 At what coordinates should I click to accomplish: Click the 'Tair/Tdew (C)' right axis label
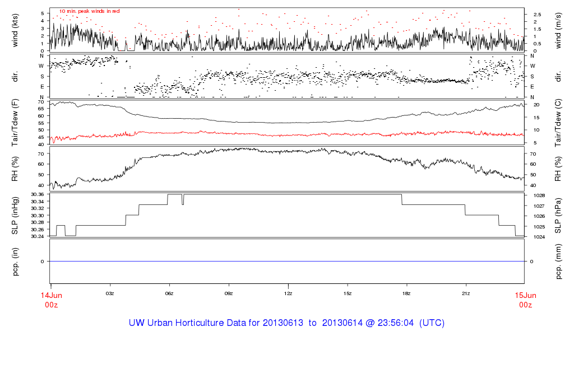tap(558, 123)
